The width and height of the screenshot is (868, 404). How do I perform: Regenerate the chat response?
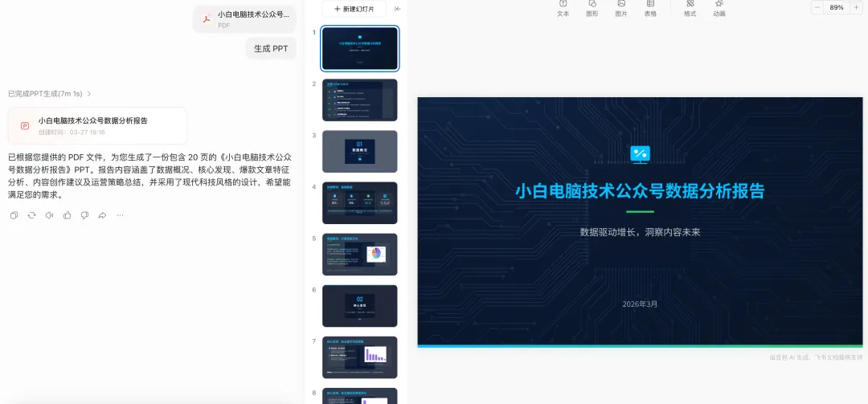point(31,215)
